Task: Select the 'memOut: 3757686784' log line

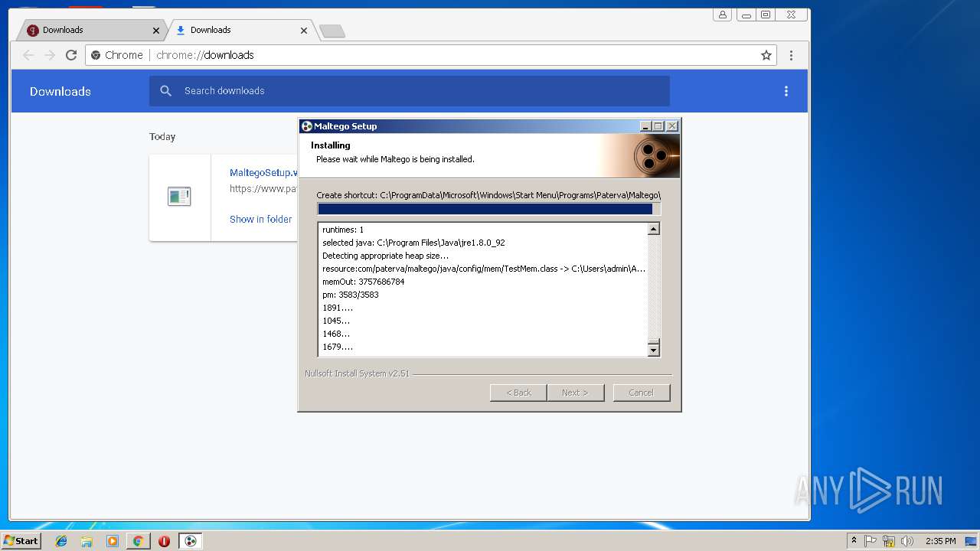Action: click(x=363, y=282)
